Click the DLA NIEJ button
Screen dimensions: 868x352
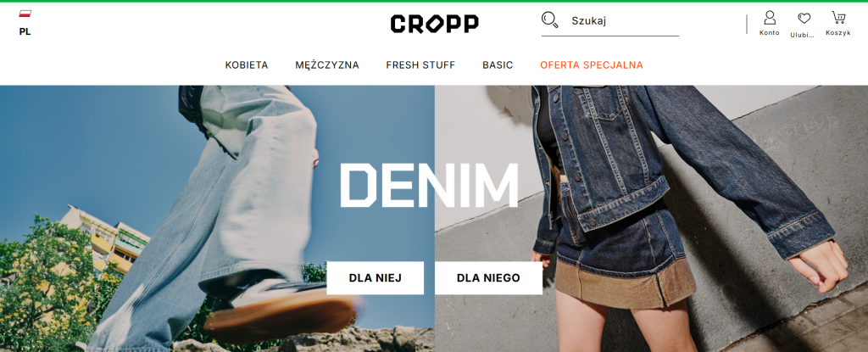376,278
